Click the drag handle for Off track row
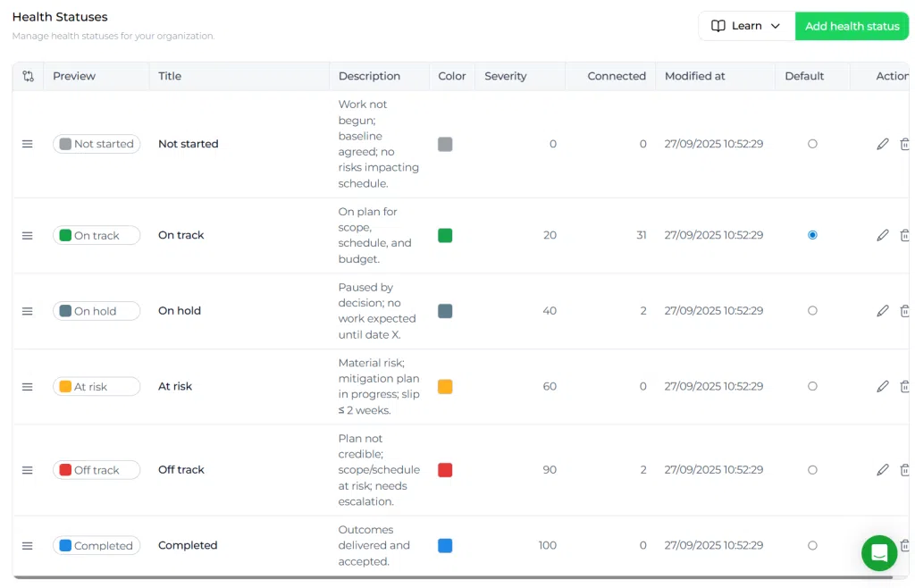Viewport: 915px width, 588px height. coord(28,470)
